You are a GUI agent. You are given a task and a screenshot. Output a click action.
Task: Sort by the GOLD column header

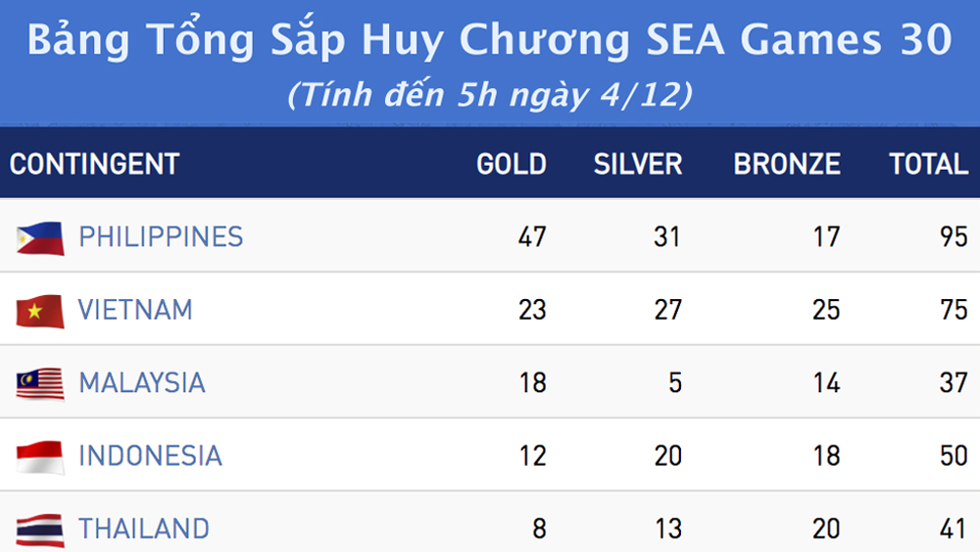512,164
